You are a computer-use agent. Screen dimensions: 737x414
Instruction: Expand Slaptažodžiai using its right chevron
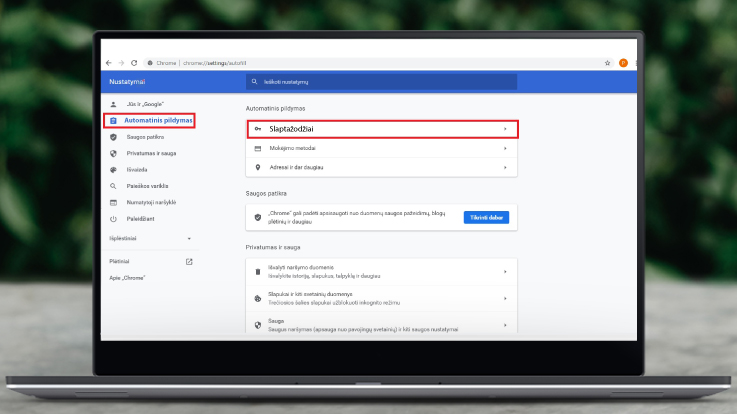pyautogui.click(x=505, y=129)
